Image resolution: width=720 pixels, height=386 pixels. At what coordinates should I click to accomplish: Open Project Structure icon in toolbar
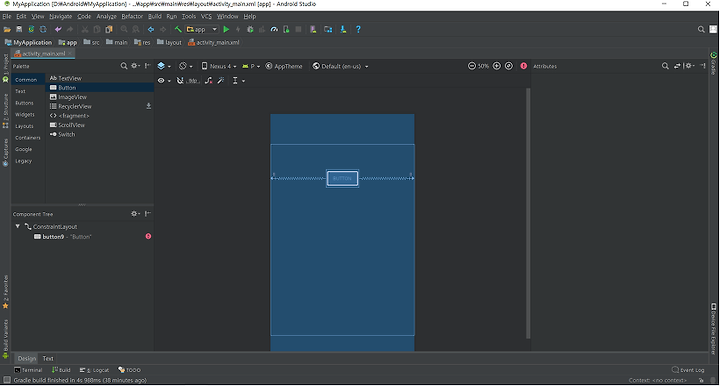tap(328, 29)
